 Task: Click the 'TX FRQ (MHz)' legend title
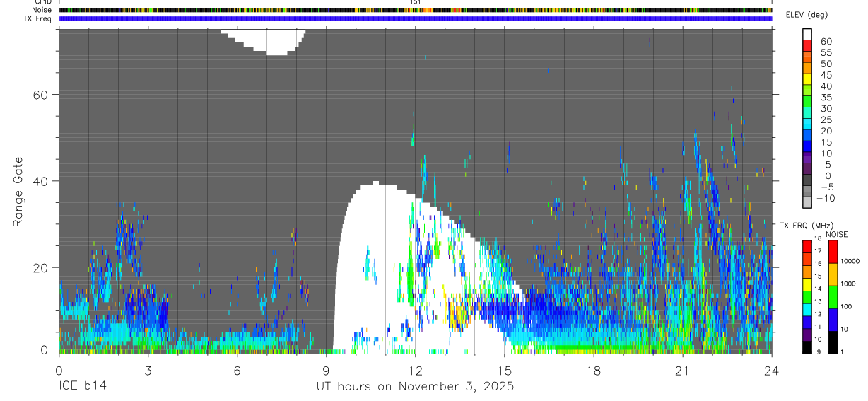807,225
